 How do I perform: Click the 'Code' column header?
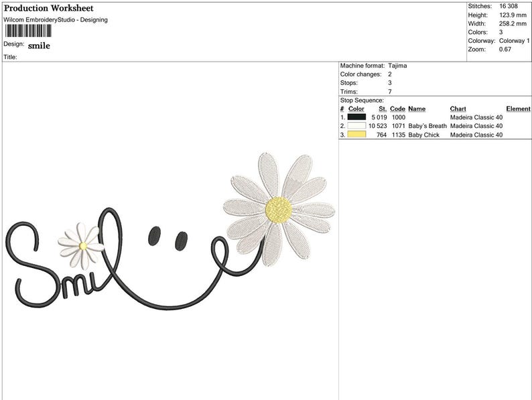click(397, 109)
